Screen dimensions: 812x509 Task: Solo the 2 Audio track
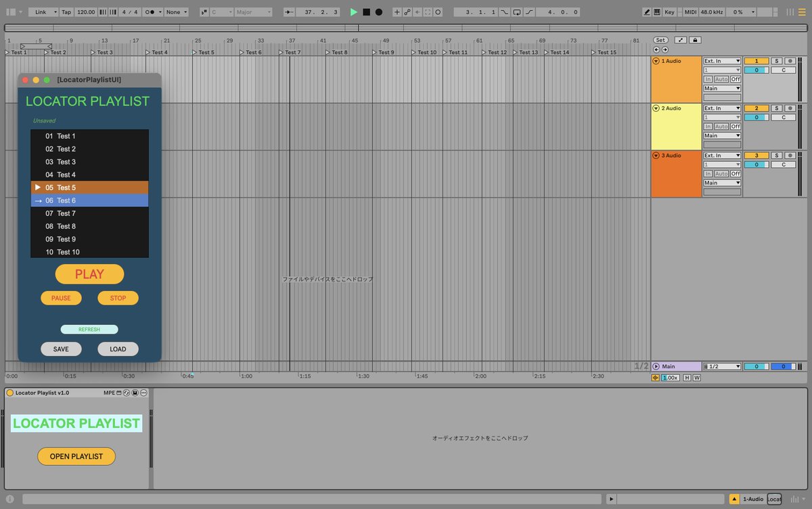777,108
